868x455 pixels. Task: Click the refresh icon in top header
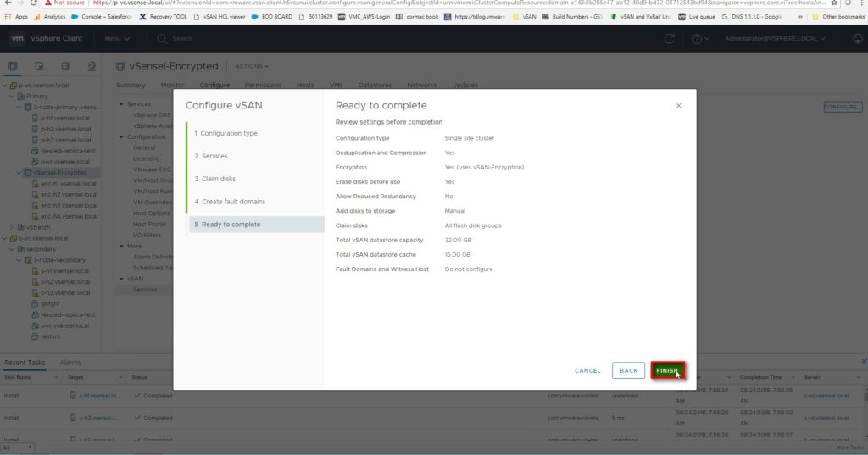pos(670,38)
